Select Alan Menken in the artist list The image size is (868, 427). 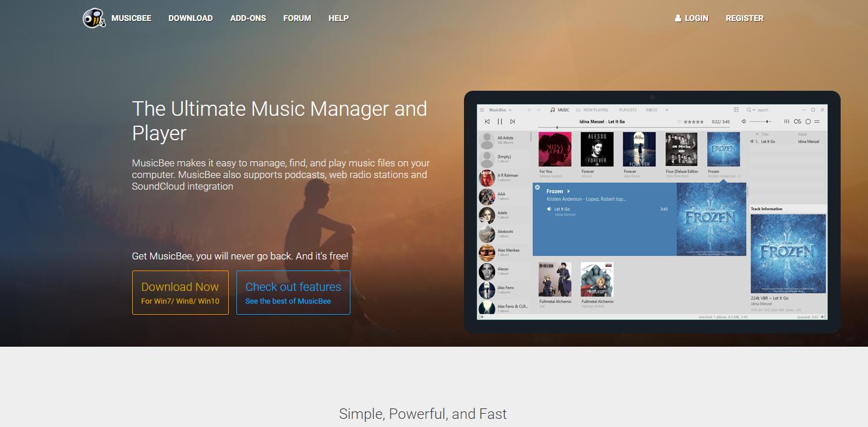[504, 252]
